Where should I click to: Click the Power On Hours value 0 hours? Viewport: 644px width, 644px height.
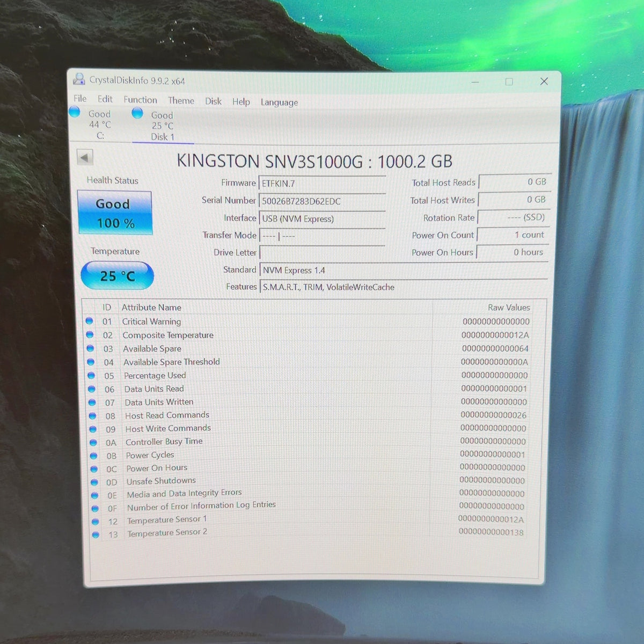click(512, 252)
